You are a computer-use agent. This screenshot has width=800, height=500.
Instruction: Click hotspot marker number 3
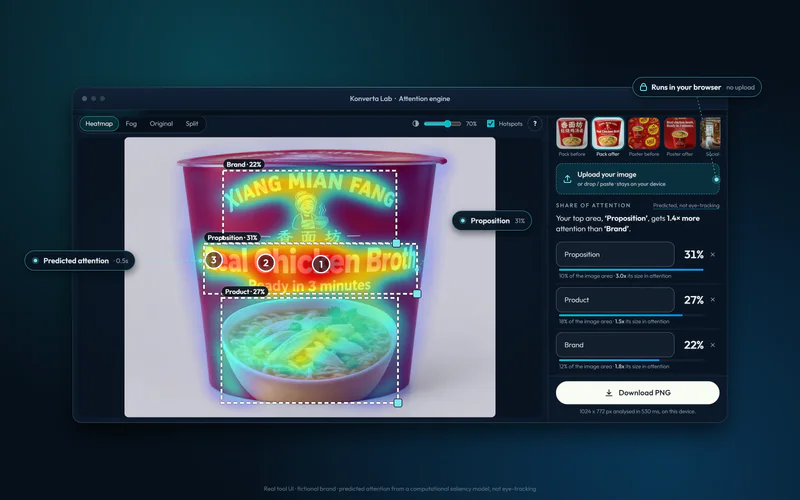click(214, 260)
